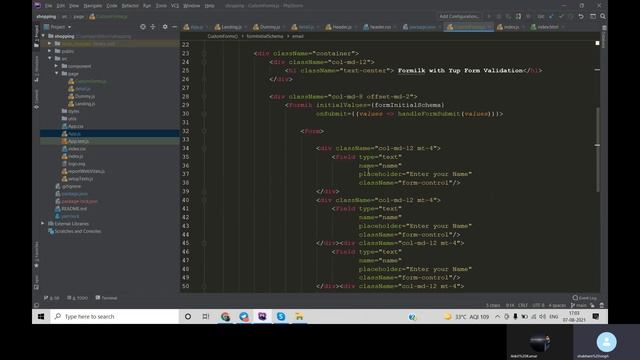640x360 pixels.
Task: Open Cortana circle icon on taskbar
Action: [x=188, y=316]
